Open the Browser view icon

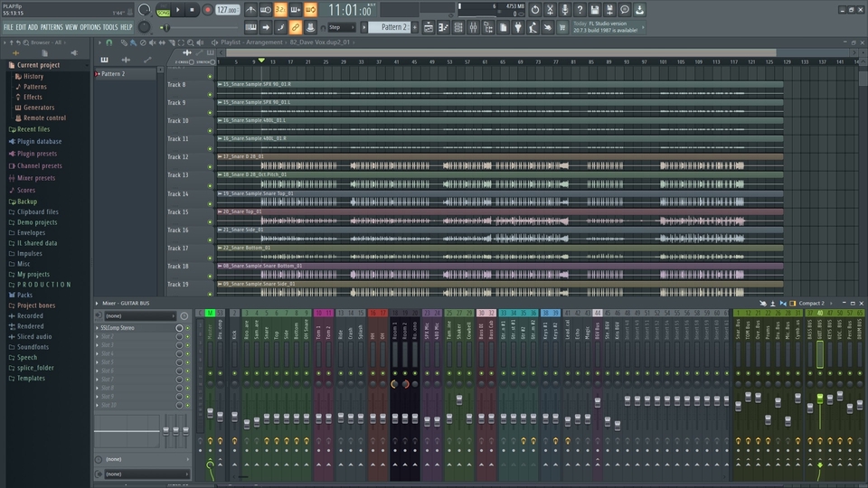click(x=488, y=27)
